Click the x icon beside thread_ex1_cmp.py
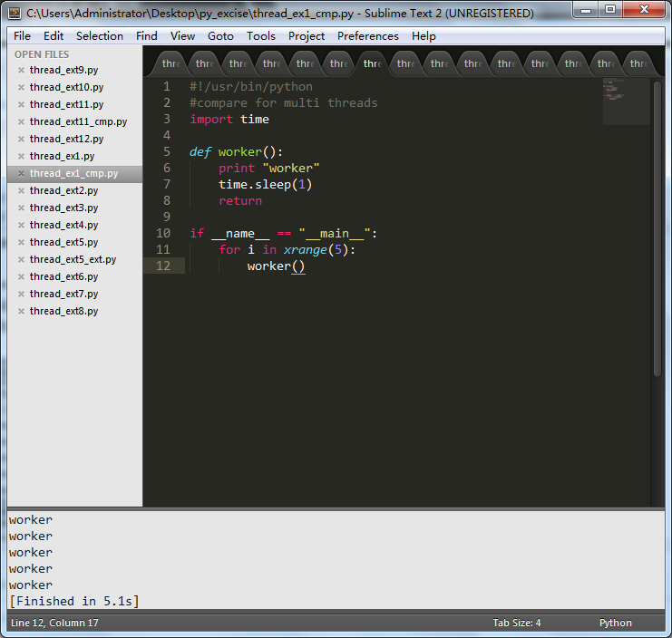Image resolution: width=672 pixels, height=638 pixels. [x=21, y=174]
